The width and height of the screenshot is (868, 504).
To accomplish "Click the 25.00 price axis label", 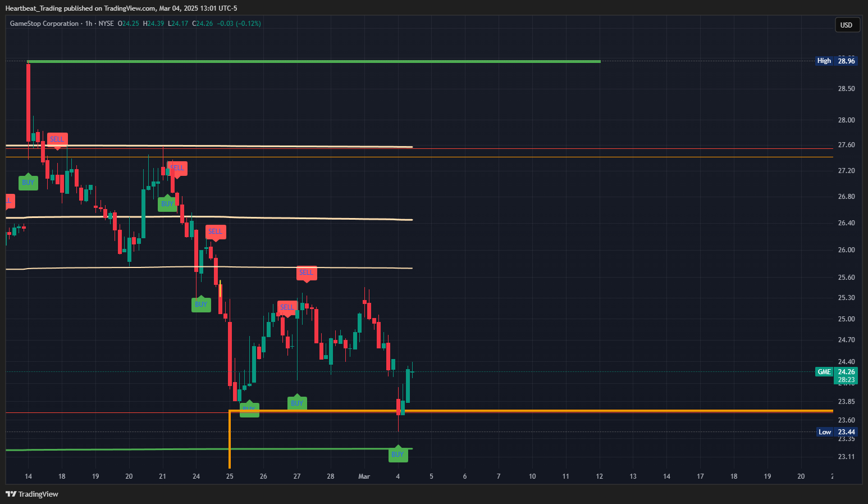I will coord(847,319).
